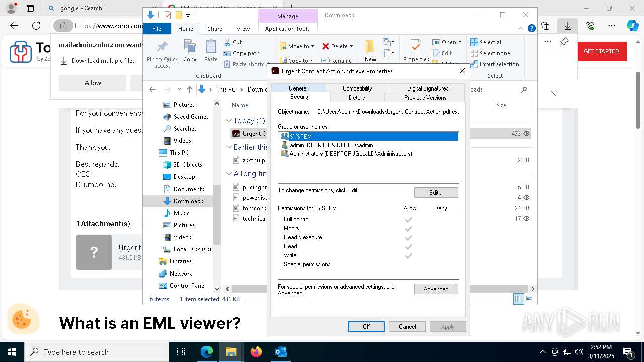The width and height of the screenshot is (644, 362).
Task: Click Select all in ribbon
Action: (x=487, y=42)
